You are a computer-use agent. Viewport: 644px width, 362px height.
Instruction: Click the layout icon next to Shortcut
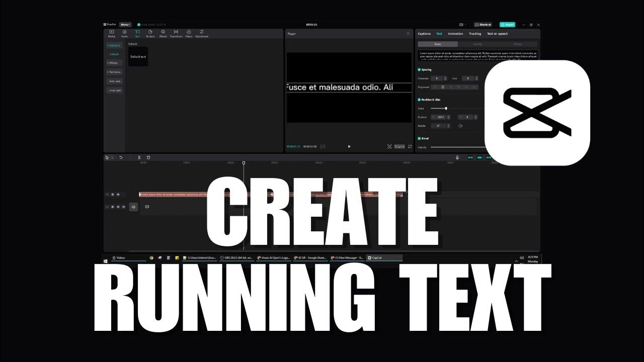click(x=462, y=24)
